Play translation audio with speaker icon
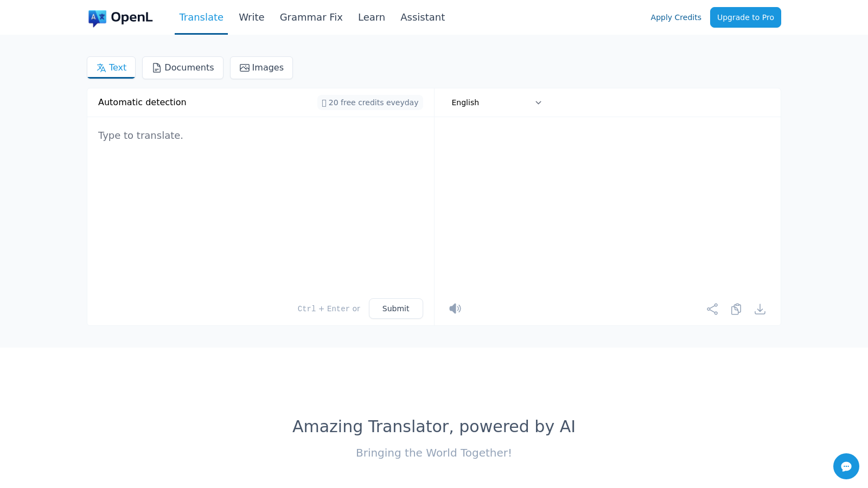This screenshot has height=488, width=868. (x=455, y=309)
